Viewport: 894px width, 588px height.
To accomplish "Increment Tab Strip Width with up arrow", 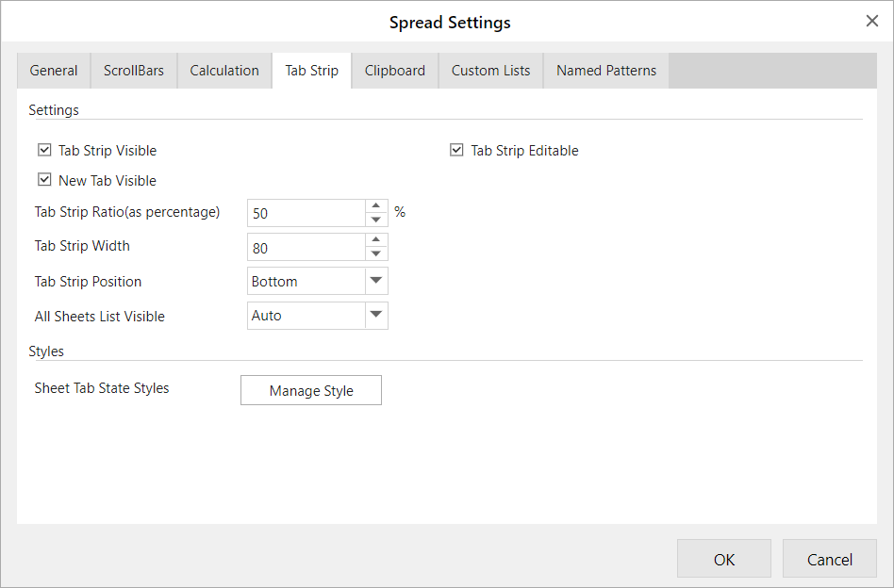I will pyautogui.click(x=375, y=241).
